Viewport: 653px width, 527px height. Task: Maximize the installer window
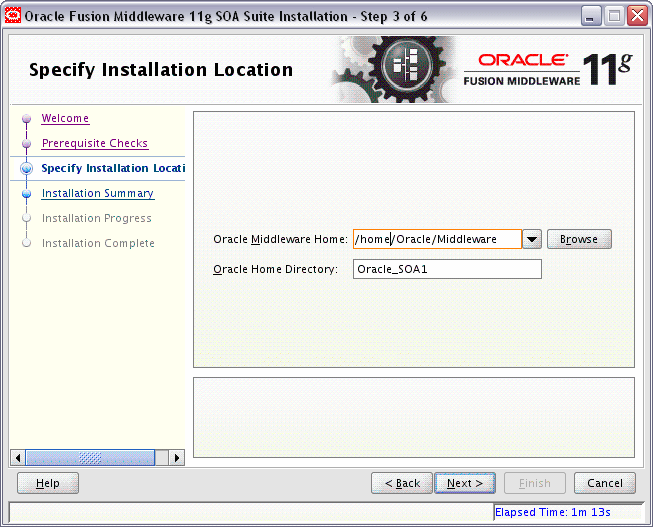coord(614,17)
